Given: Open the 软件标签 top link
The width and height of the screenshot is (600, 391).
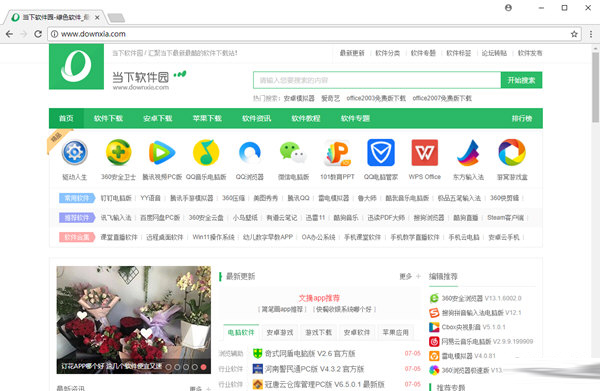Looking at the screenshot, I should [459, 53].
